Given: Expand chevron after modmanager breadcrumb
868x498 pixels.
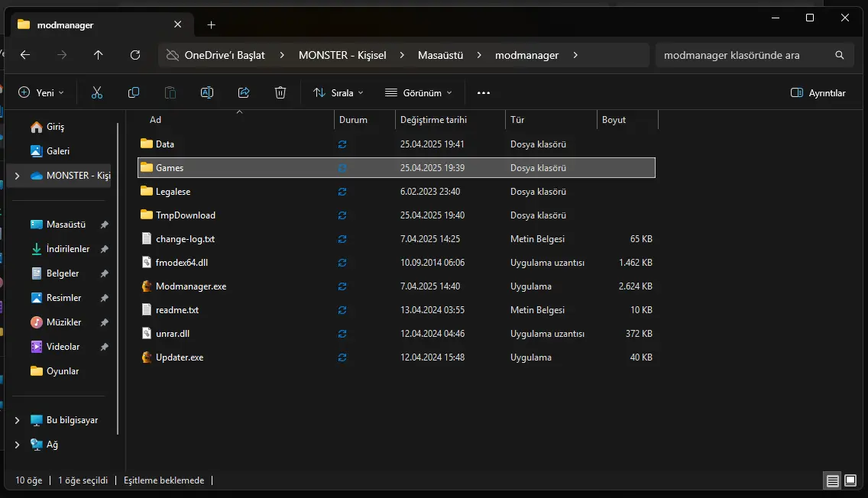Looking at the screenshot, I should pos(575,55).
